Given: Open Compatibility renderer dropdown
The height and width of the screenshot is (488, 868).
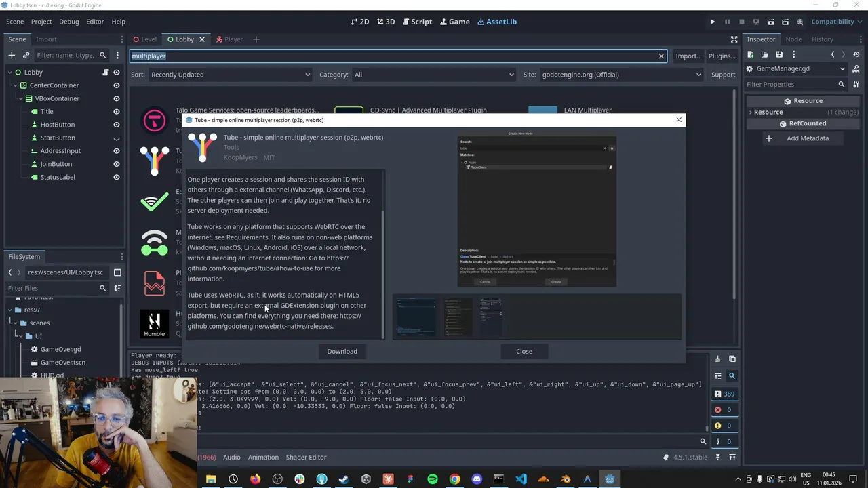Looking at the screenshot, I should (x=837, y=22).
